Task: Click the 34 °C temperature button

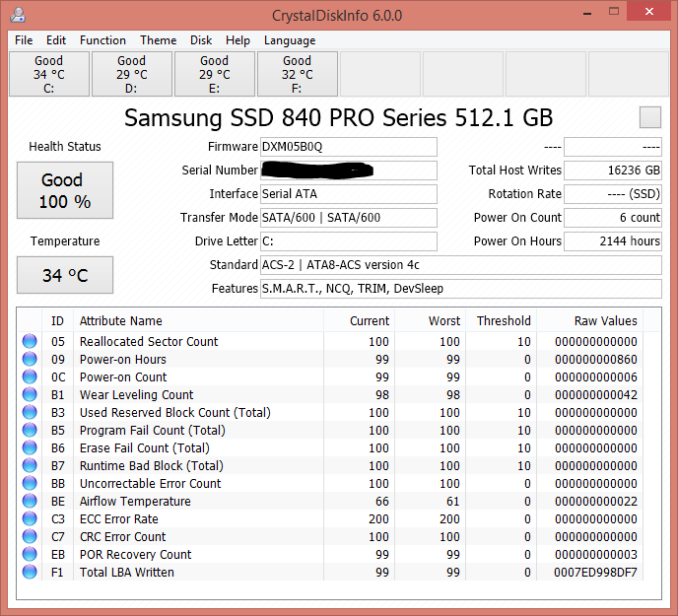Action: click(65, 275)
